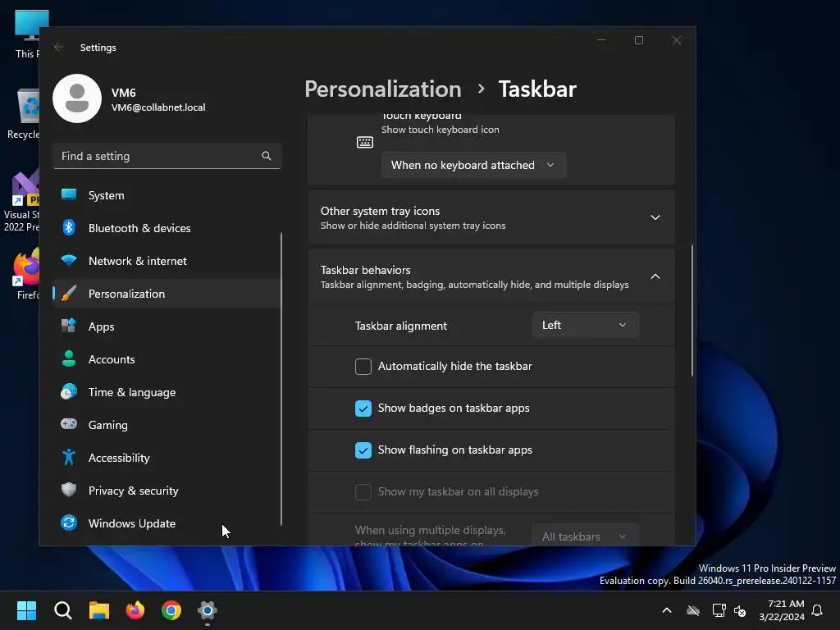
Task: Select System in settings sidebar
Action: (x=166, y=195)
